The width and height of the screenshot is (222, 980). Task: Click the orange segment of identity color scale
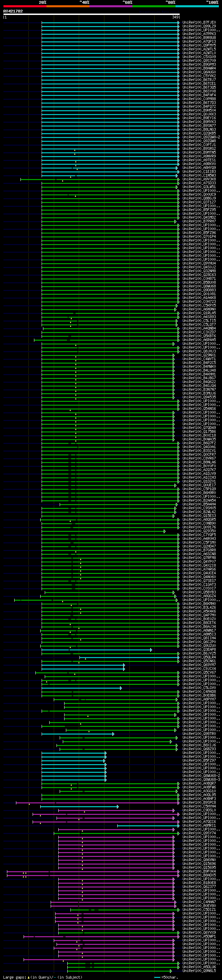[68, 6]
